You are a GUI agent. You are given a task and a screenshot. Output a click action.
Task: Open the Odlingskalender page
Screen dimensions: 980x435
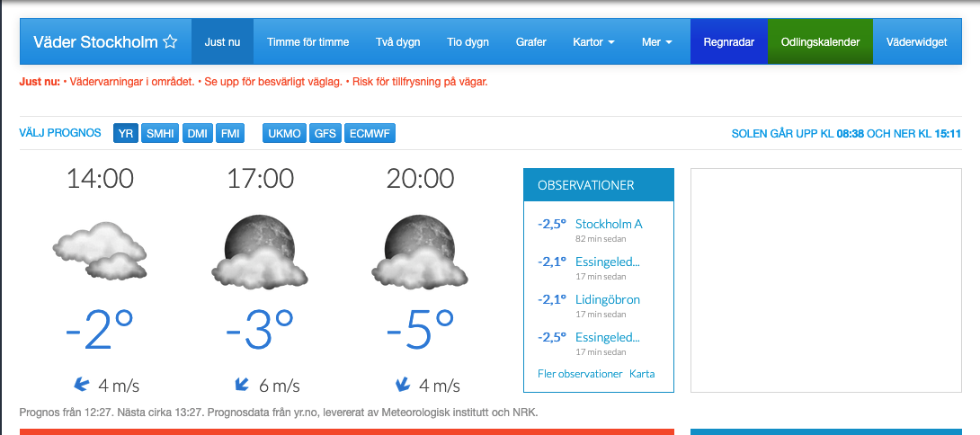(x=820, y=42)
